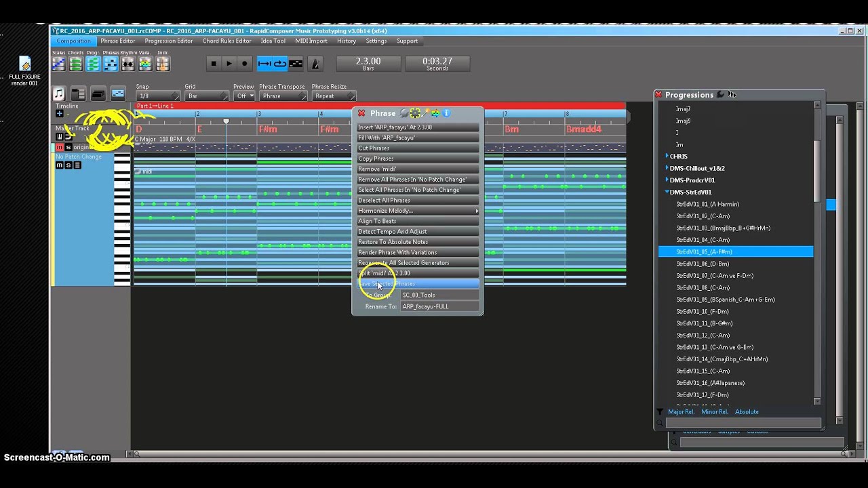Click the Major Rel. link

click(681, 412)
